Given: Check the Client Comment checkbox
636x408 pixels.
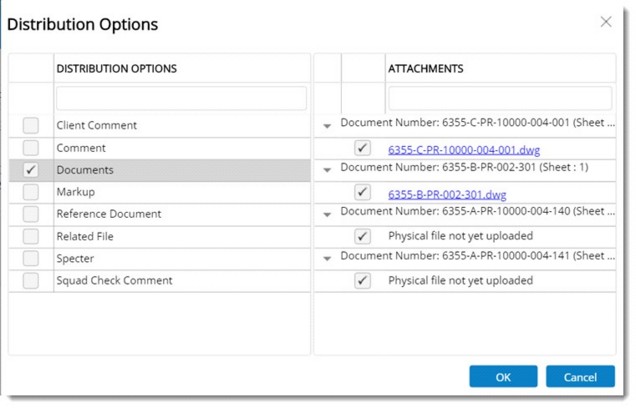Looking at the screenshot, I should point(31,126).
